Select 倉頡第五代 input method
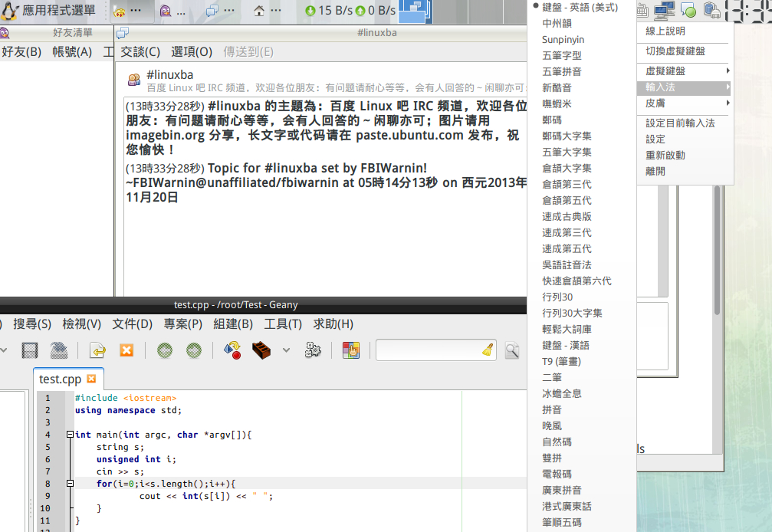Viewport: 772px width, 532px height. (x=567, y=200)
